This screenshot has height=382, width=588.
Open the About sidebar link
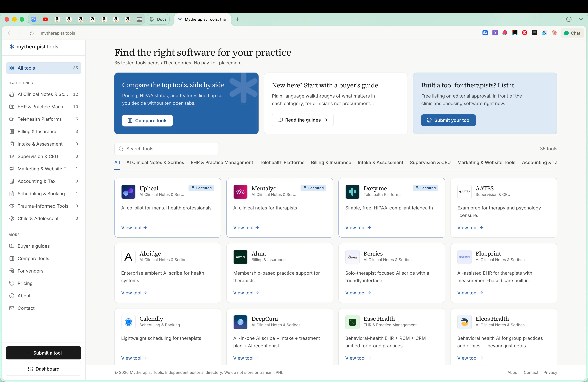tap(43, 296)
